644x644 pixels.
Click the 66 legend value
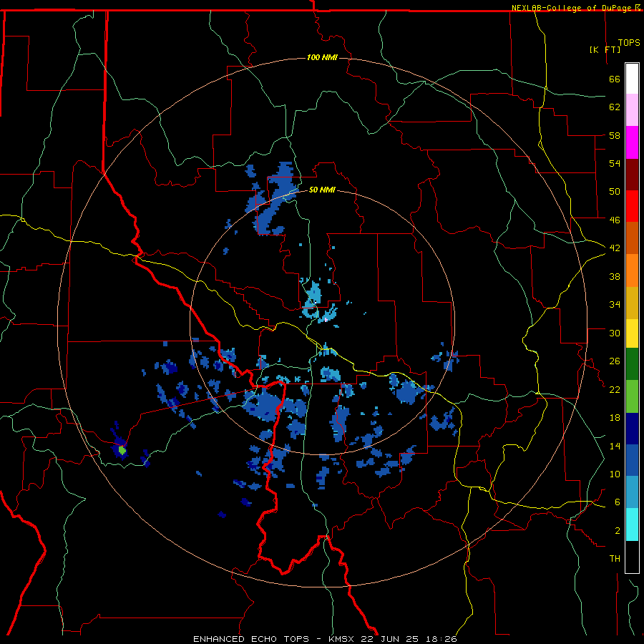615,79
